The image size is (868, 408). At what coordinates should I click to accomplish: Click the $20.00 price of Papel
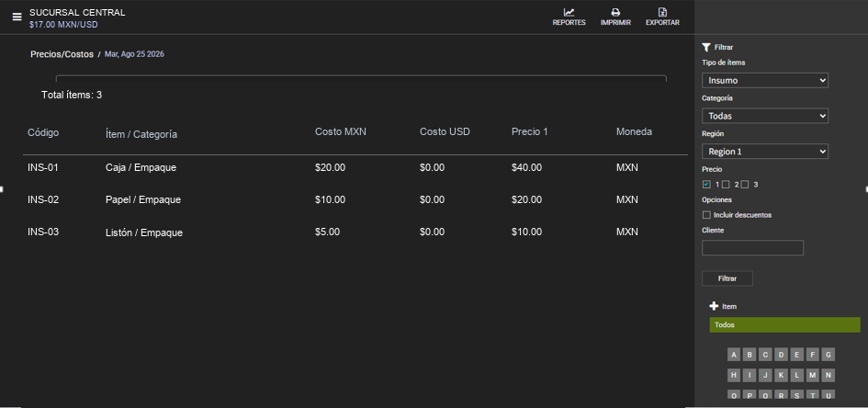(x=527, y=199)
